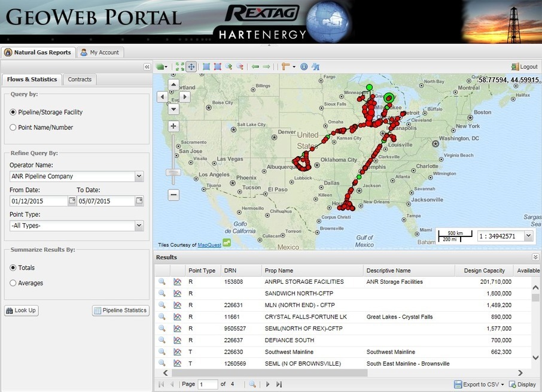This screenshot has height=392, width=542.
Task: Open the MapQuest link
Action: [209, 245]
